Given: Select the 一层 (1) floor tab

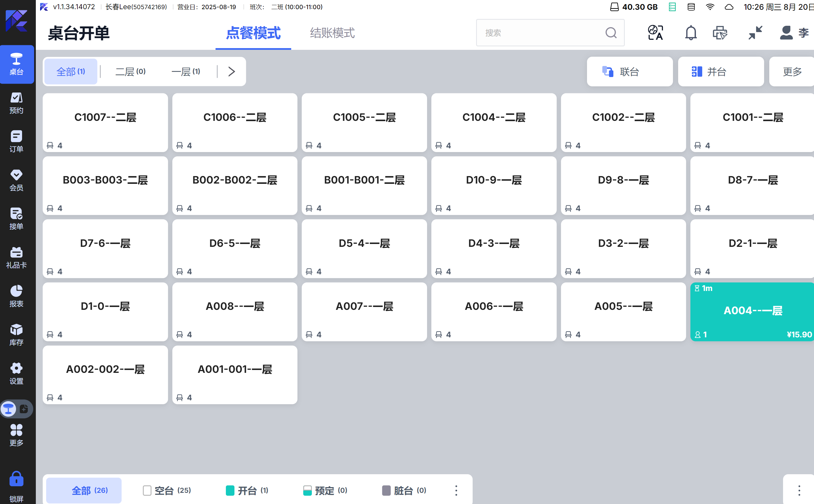Looking at the screenshot, I should [x=186, y=71].
